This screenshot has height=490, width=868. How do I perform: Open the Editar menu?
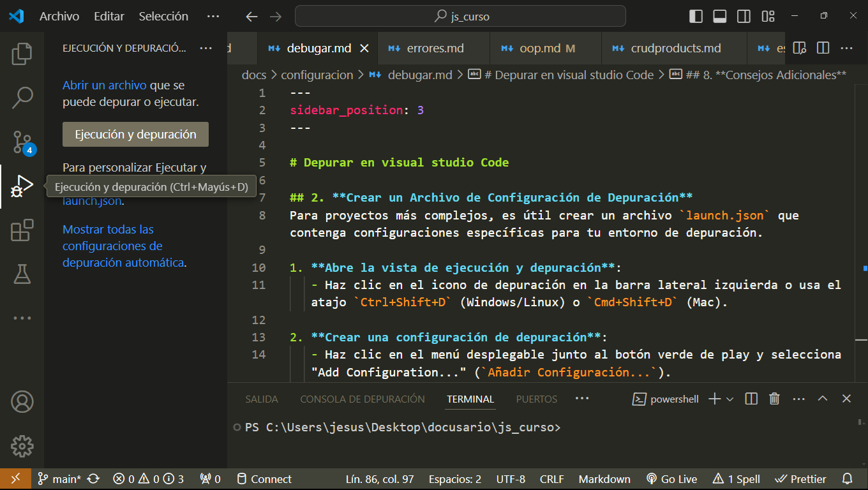click(109, 16)
